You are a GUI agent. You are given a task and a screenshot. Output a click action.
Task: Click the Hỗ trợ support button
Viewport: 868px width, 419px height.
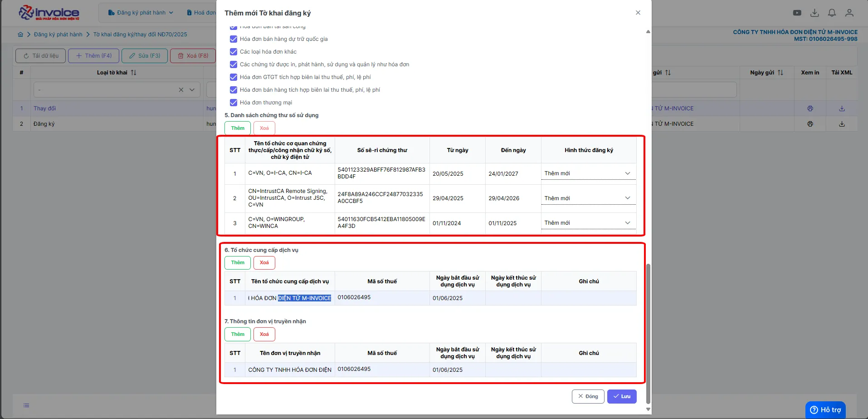pos(825,410)
